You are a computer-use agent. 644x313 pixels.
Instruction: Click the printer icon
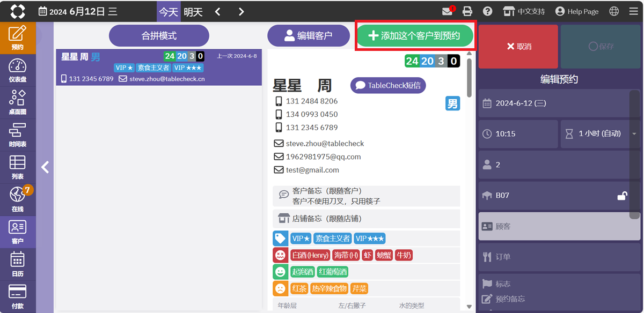pyautogui.click(x=467, y=11)
